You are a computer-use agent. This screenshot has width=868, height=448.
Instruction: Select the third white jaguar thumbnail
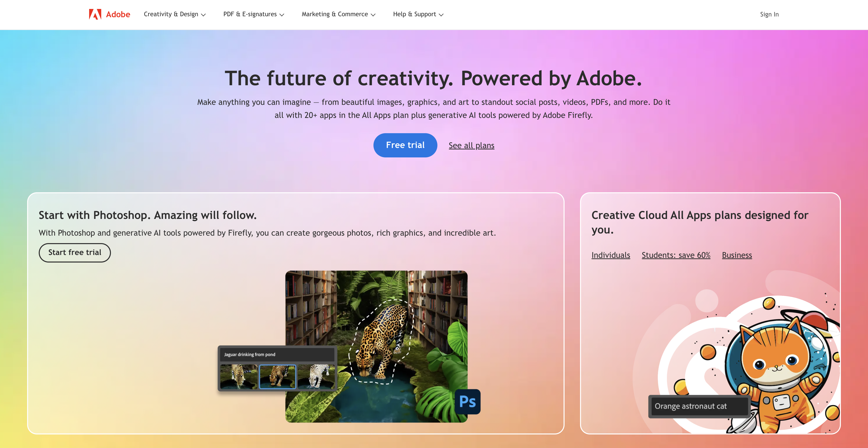point(316,377)
